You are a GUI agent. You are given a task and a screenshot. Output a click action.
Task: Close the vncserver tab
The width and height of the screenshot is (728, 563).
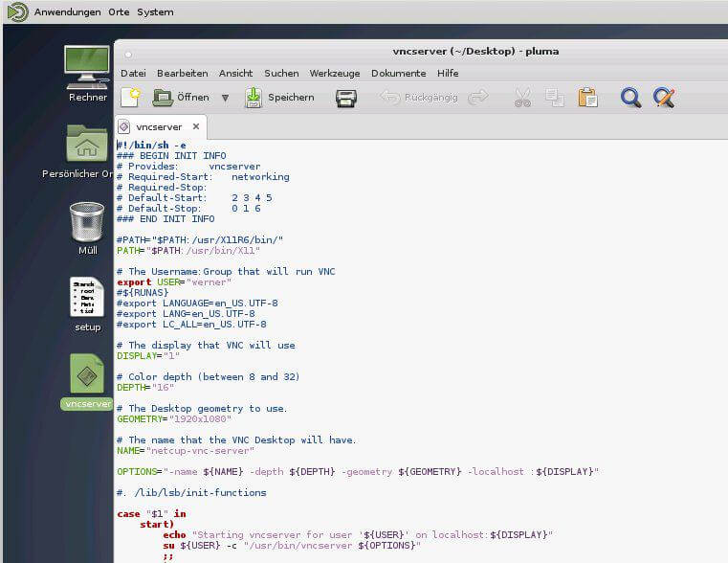pyautogui.click(x=195, y=126)
